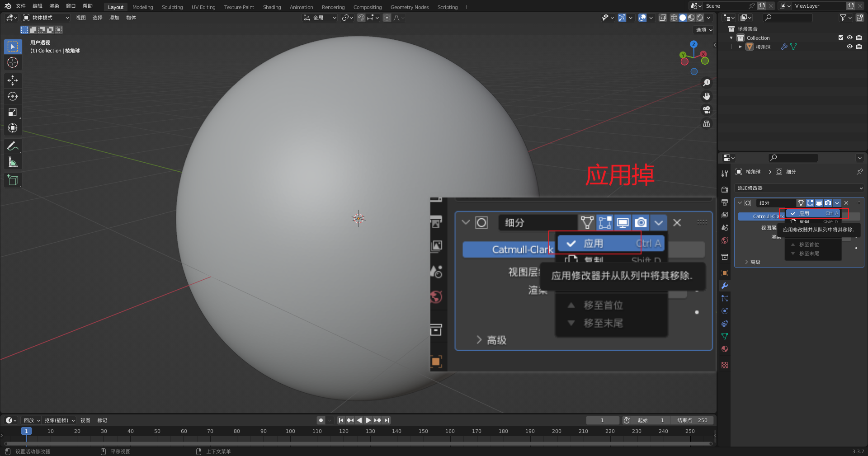Switch to the Sculpting workspace tab

pyautogui.click(x=172, y=7)
